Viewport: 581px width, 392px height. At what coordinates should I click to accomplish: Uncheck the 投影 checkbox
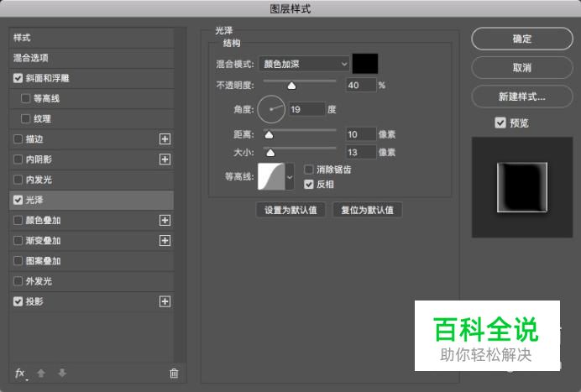click(18, 301)
